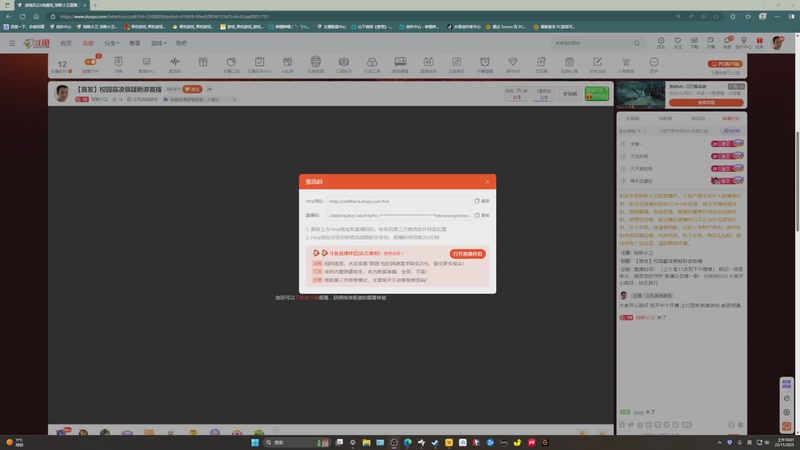
Task: Click the Douyu logo
Action: click(36, 43)
